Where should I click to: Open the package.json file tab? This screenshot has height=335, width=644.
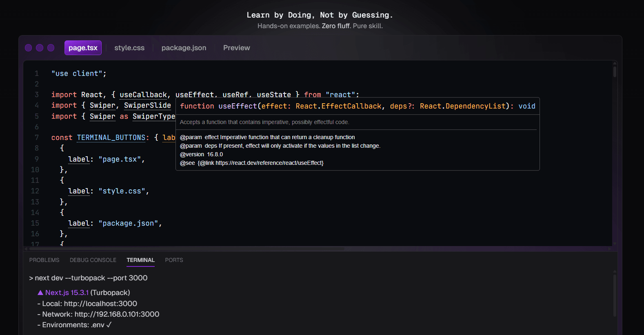click(x=184, y=48)
